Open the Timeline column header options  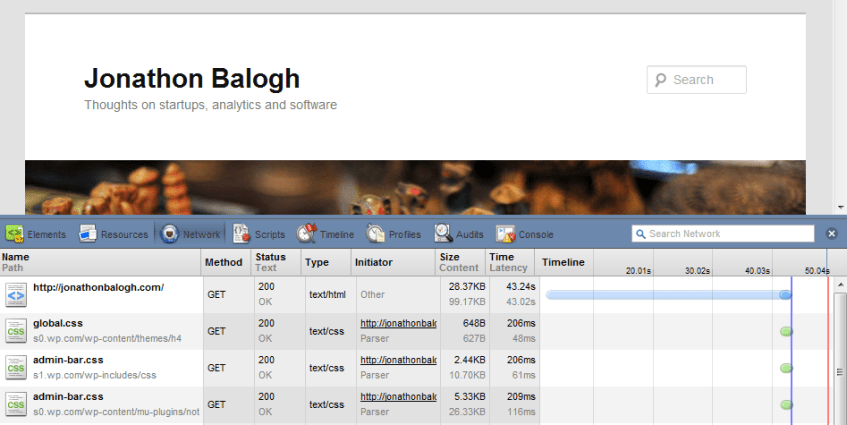(x=563, y=262)
